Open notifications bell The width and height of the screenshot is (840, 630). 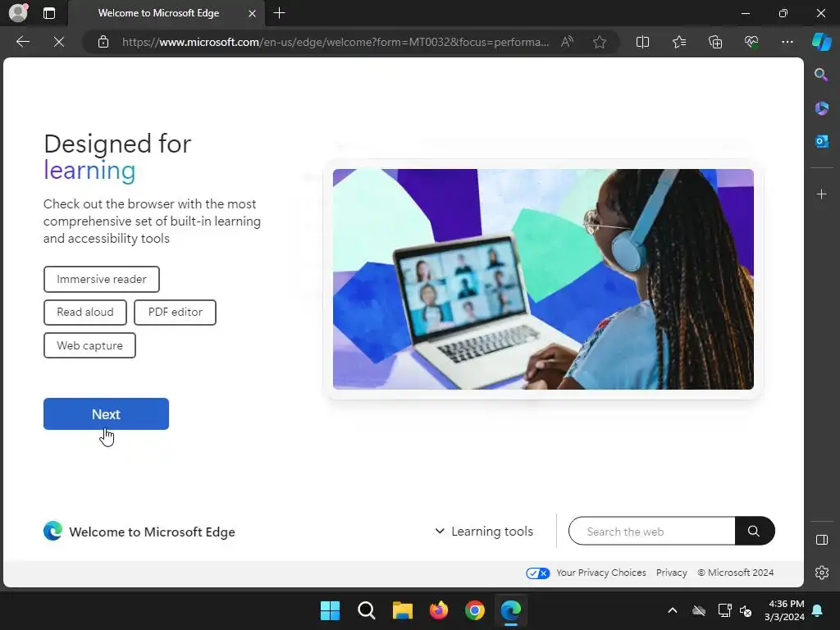tap(818, 610)
